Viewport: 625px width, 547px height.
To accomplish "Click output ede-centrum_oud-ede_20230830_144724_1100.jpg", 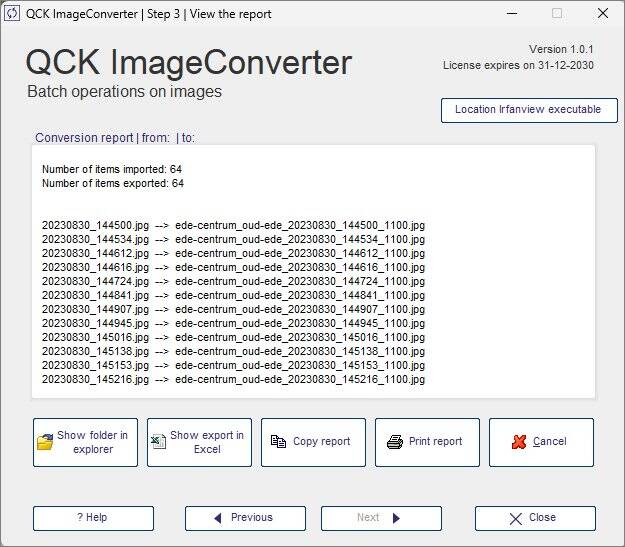I will (x=300, y=281).
